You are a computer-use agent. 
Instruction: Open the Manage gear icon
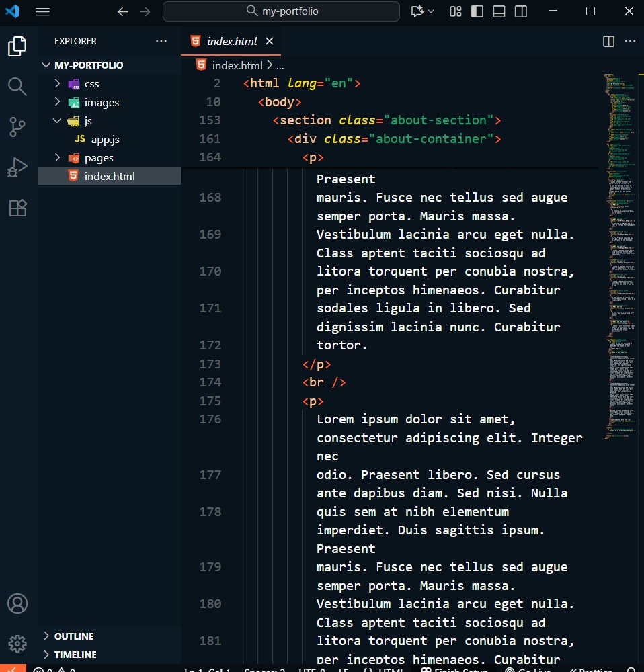click(17, 644)
